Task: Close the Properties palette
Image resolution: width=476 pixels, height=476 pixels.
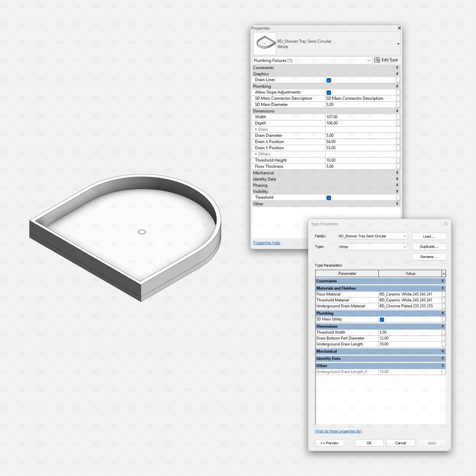Action: coord(399,28)
